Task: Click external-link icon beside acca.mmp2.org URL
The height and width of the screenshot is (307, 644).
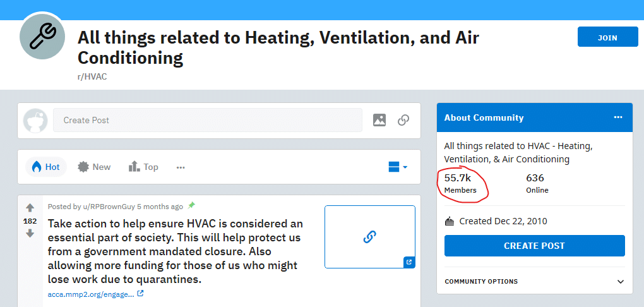Action: (140, 294)
